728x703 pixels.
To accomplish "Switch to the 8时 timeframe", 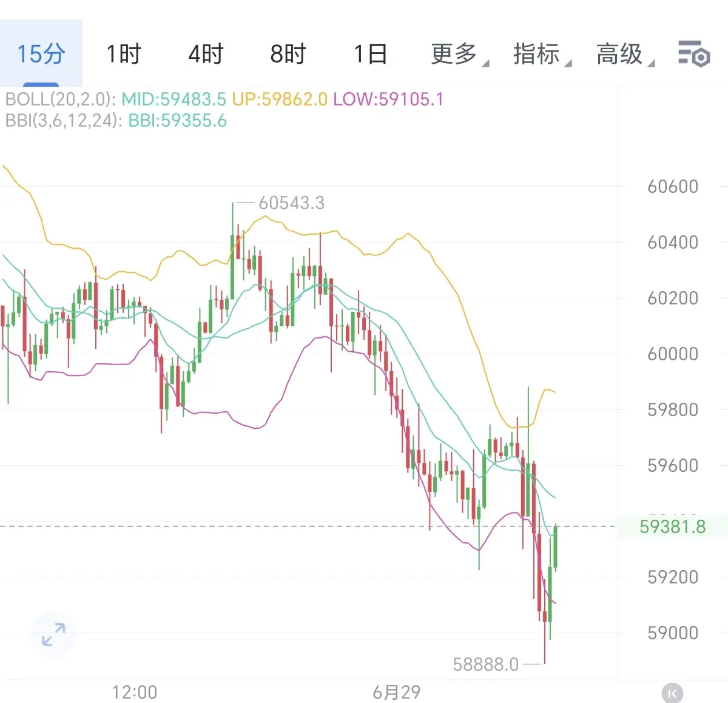I will 288,54.
